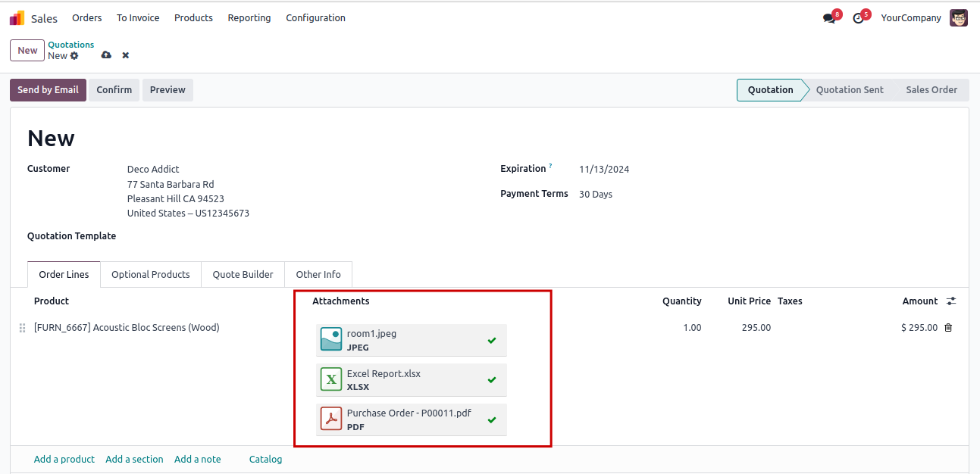Open the activities clock icon
Viewport: 980px width, 474px height.
click(858, 18)
